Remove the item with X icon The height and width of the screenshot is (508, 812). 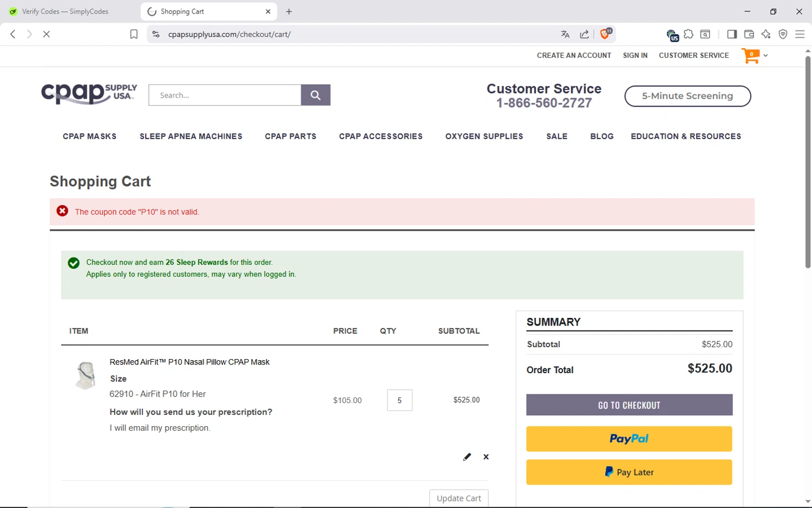(x=486, y=457)
